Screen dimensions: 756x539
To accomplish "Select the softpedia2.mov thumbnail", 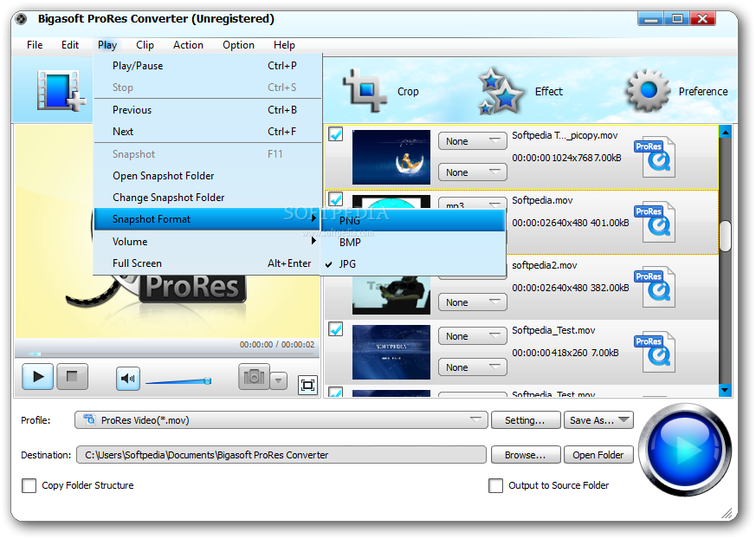I will [x=391, y=295].
